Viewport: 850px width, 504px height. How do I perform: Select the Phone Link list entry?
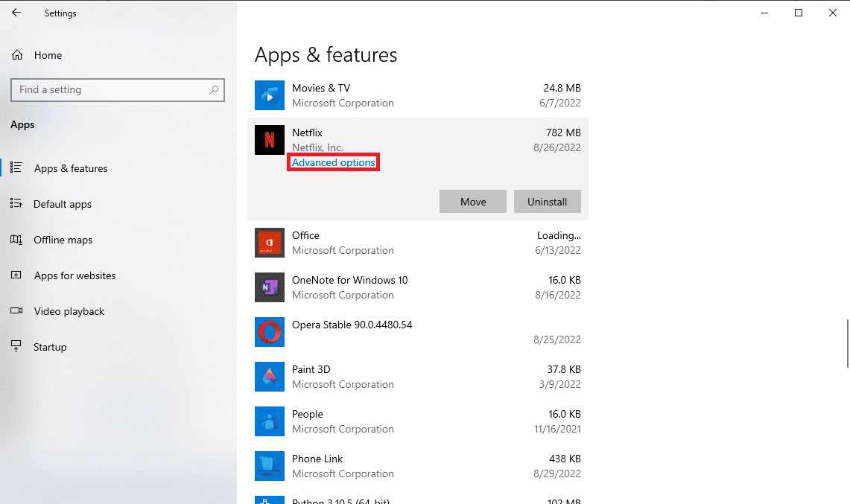pos(417,466)
